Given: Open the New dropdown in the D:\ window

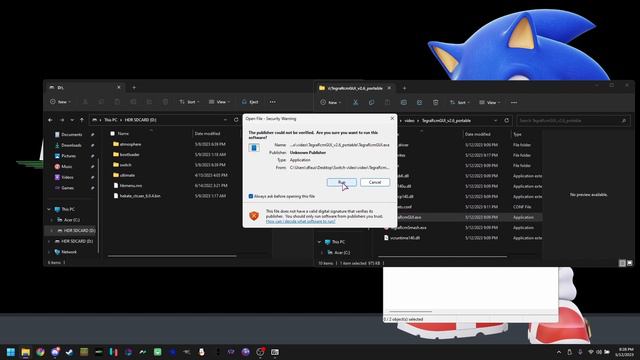Looking at the screenshot, I should (x=60, y=102).
